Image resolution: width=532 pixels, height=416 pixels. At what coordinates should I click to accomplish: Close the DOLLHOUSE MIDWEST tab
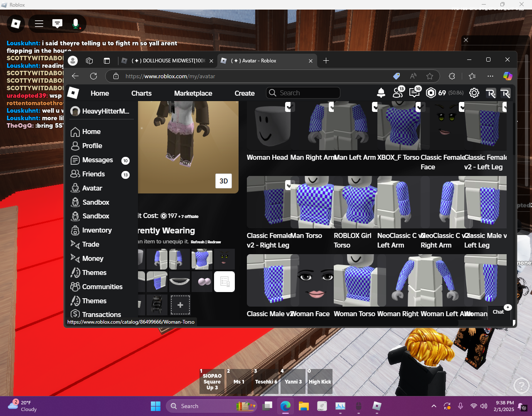(211, 61)
